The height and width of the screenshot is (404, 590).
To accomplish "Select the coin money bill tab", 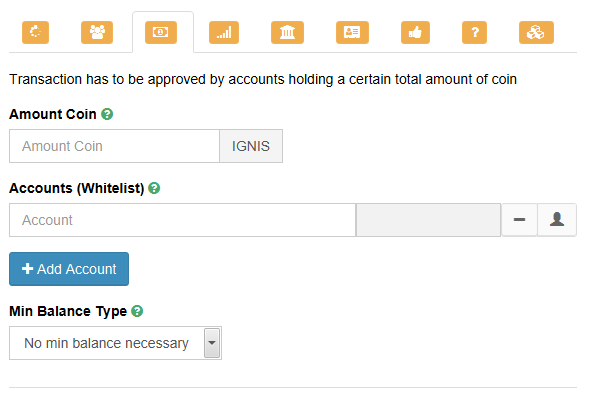I will tap(161, 32).
